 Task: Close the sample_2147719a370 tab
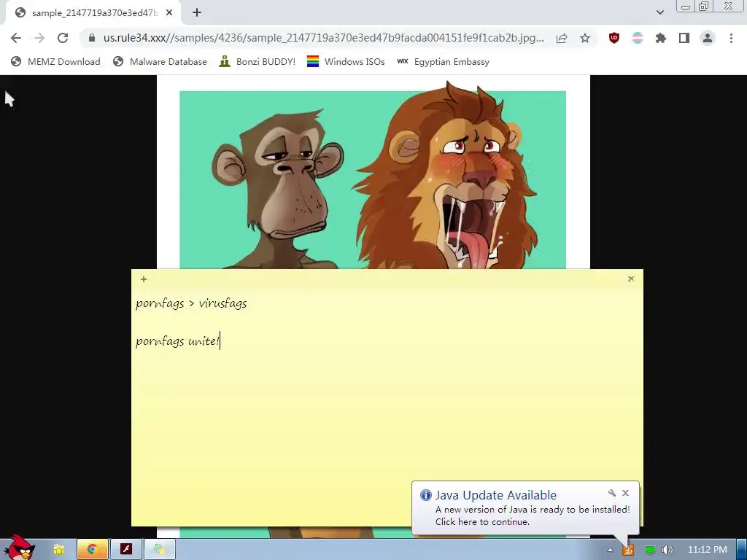point(169,13)
